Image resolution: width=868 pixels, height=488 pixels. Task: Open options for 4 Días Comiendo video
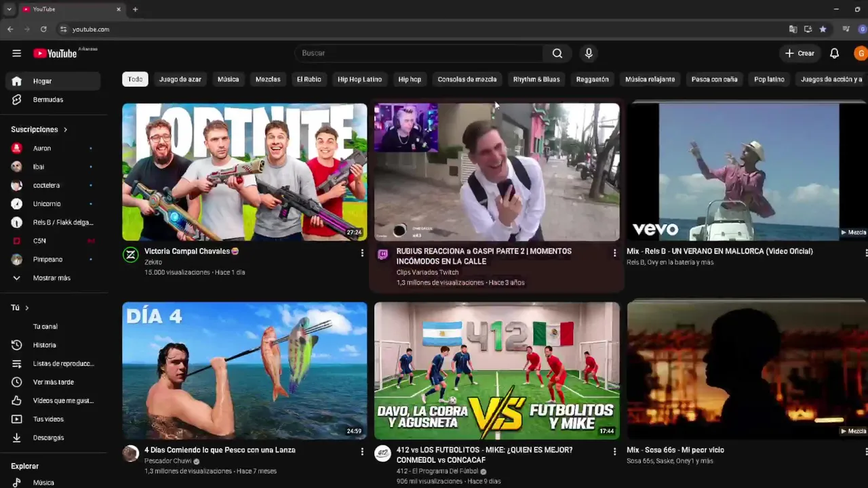point(362,451)
